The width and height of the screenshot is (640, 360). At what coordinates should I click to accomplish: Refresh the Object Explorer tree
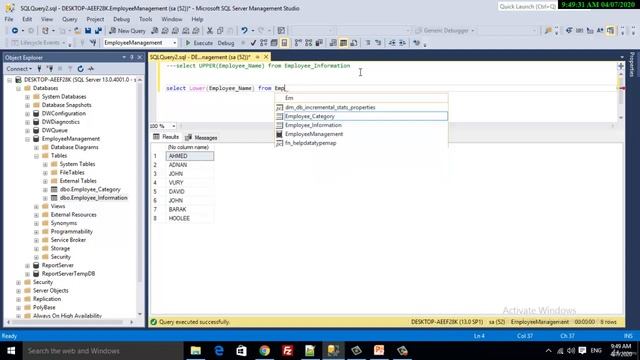click(80, 69)
